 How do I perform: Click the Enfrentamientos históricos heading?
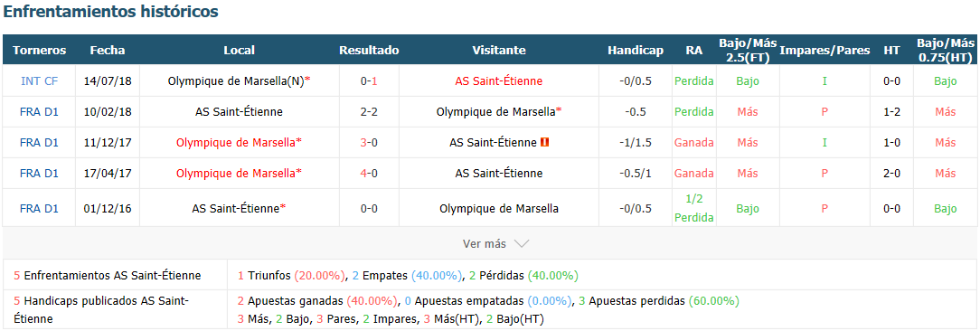(x=111, y=12)
